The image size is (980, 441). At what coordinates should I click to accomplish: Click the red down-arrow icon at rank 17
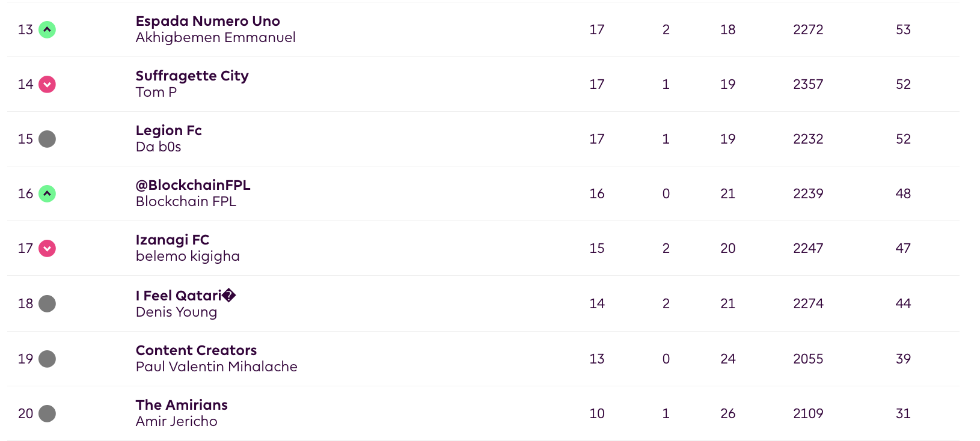(x=47, y=248)
